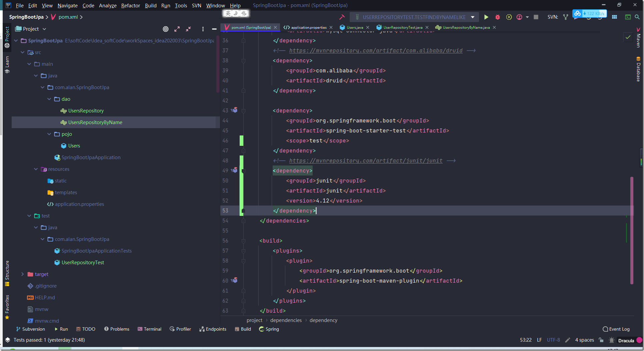The height and width of the screenshot is (351, 644).
Task: Open the Event Log
Action: [616, 329]
